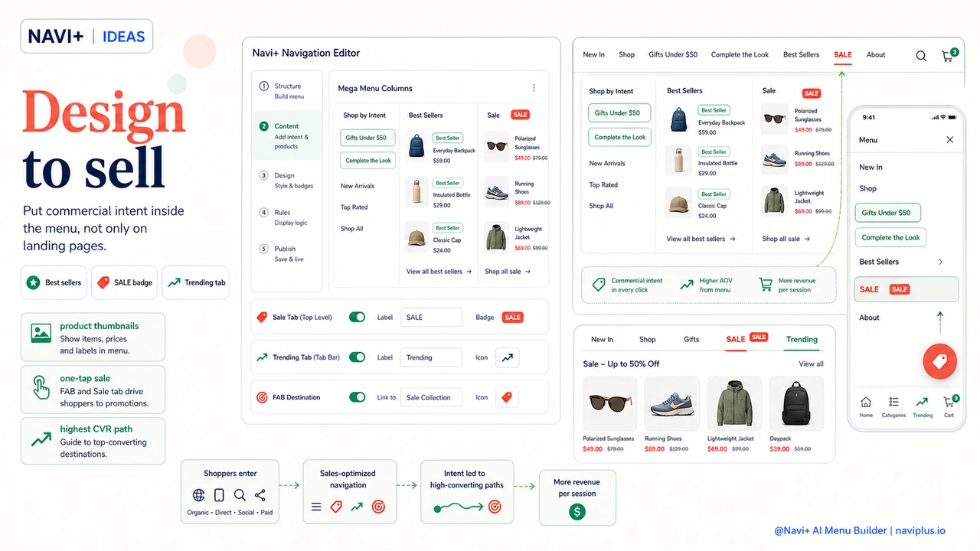Toggle the Trending Tab (Tab Bar) switch

[357, 357]
